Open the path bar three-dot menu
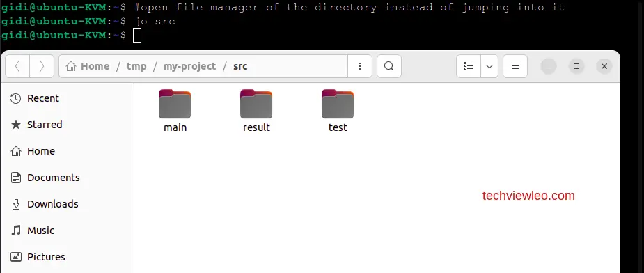644x273 pixels. 360,66
